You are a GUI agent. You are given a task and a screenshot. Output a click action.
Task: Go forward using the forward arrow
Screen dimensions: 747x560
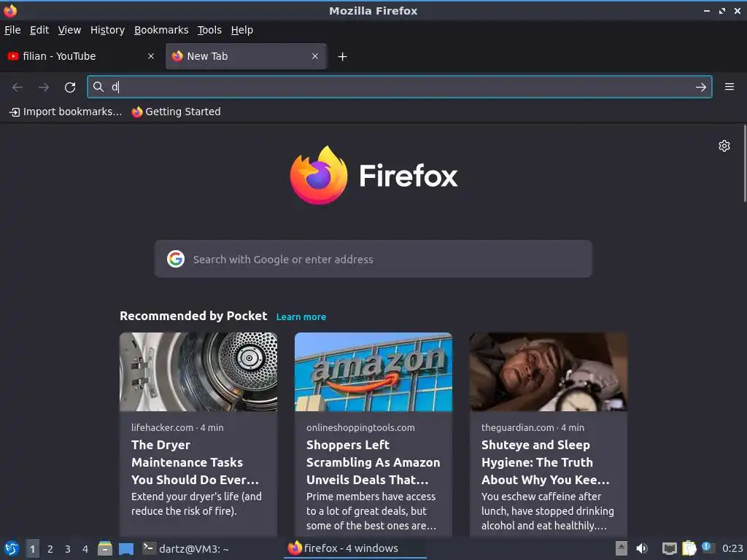click(x=44, y=87)
